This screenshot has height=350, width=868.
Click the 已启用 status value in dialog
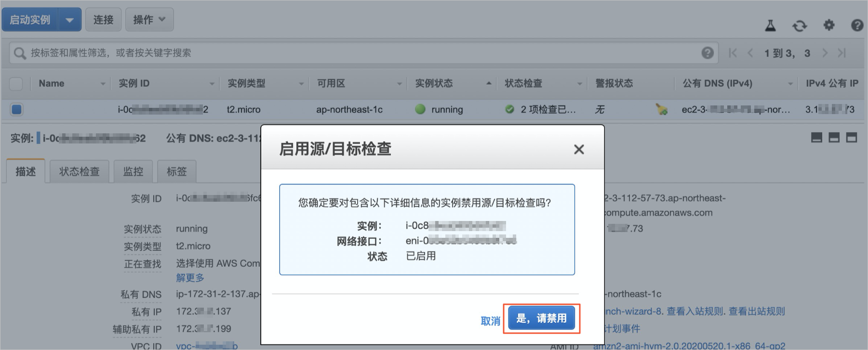point(421,256)
